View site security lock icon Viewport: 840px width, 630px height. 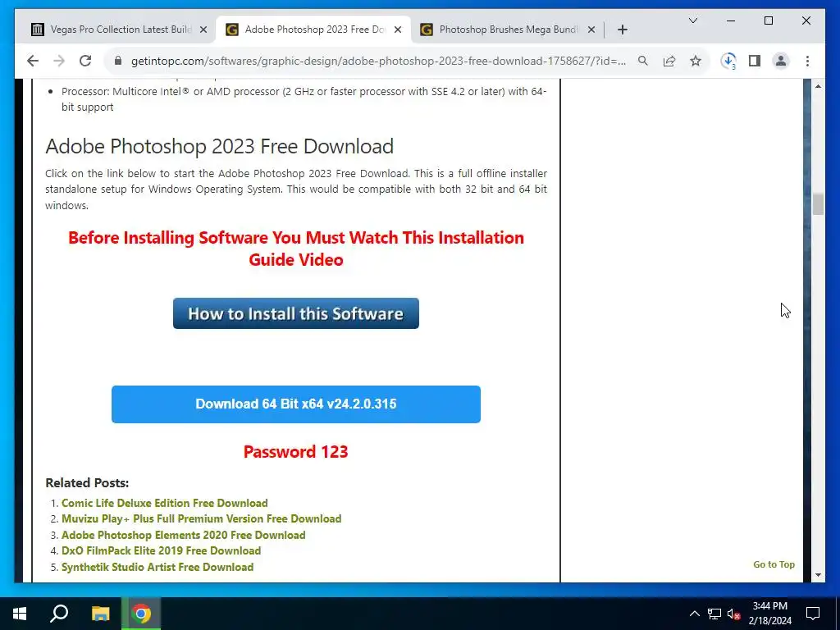(118, 61)
